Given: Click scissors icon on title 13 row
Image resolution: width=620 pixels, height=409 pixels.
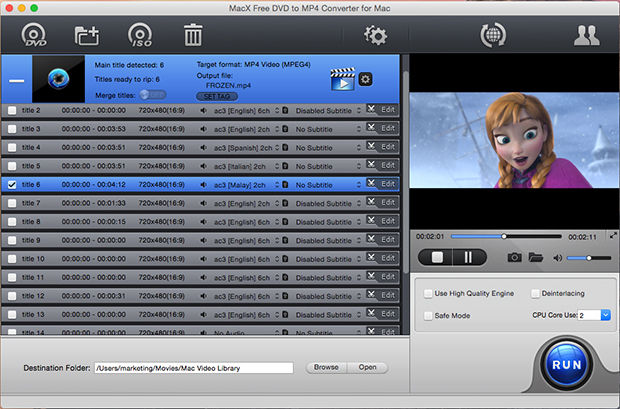Looking at the screenshot, I should pos(371,313).
